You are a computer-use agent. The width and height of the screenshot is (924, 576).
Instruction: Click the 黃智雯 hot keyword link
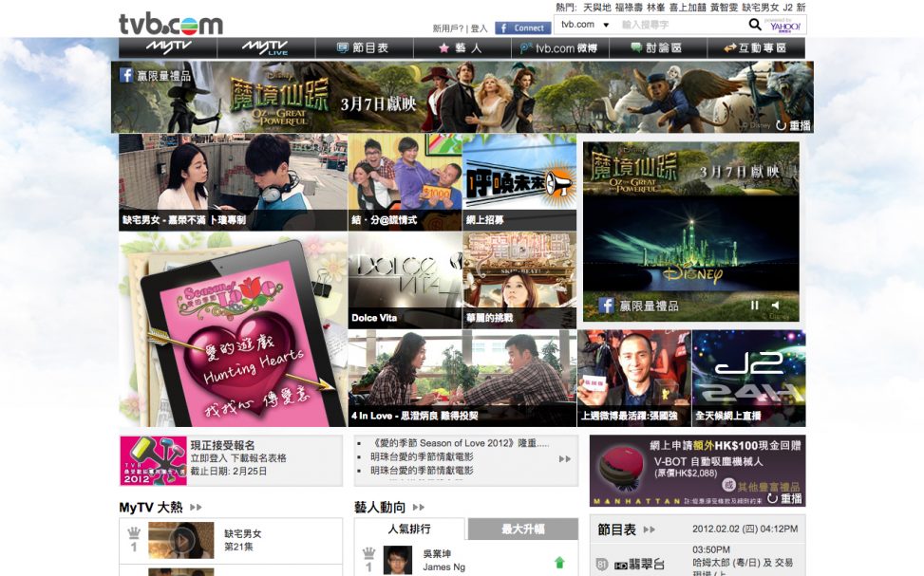[x=724, y=7]
